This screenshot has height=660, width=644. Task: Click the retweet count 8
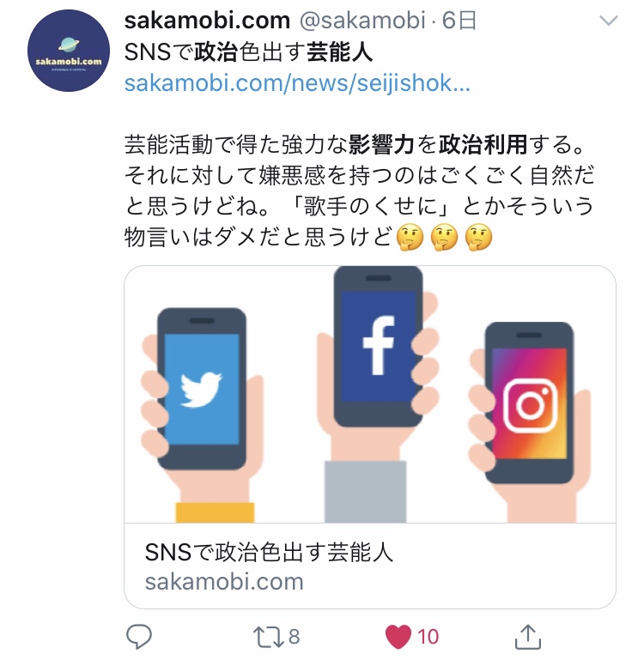(294, 637)
